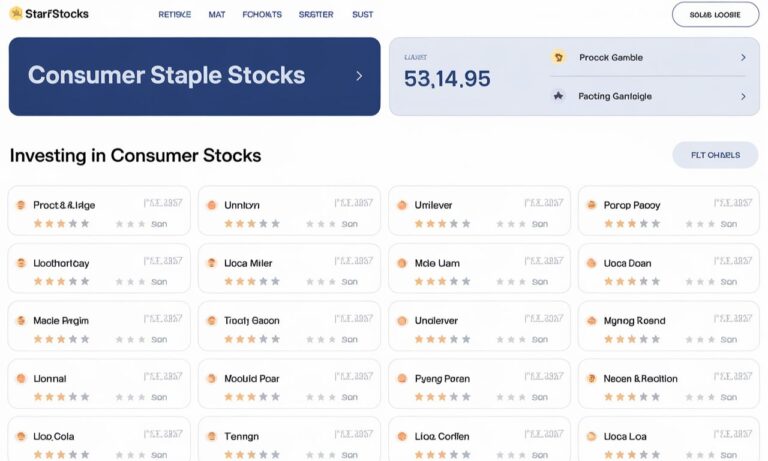Click the Procck Gamble badge icon

coord(558,57)
